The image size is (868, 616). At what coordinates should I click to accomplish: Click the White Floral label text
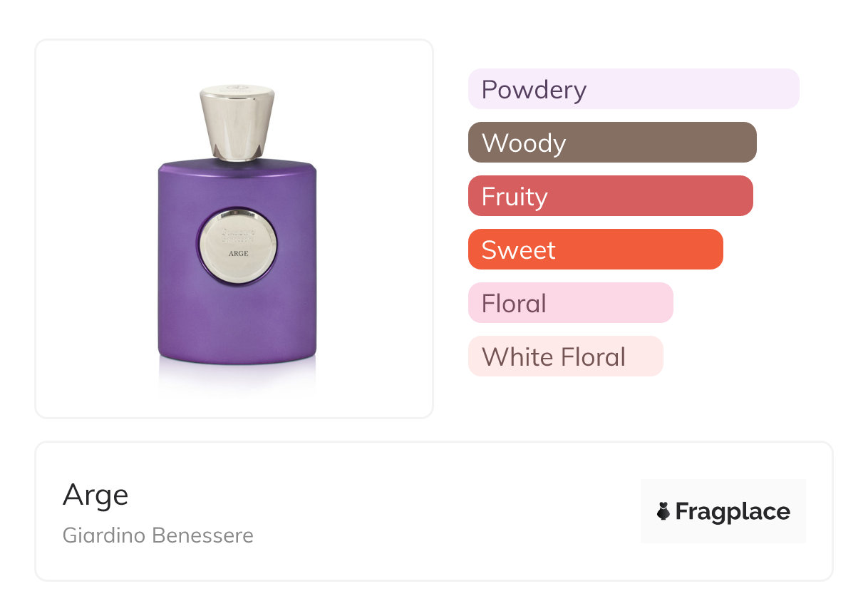pos(554,357)
